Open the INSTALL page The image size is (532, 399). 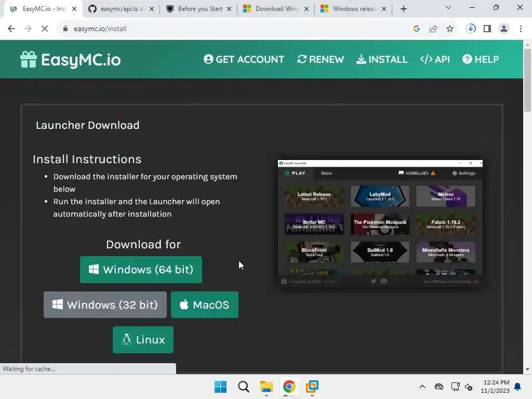382,59
